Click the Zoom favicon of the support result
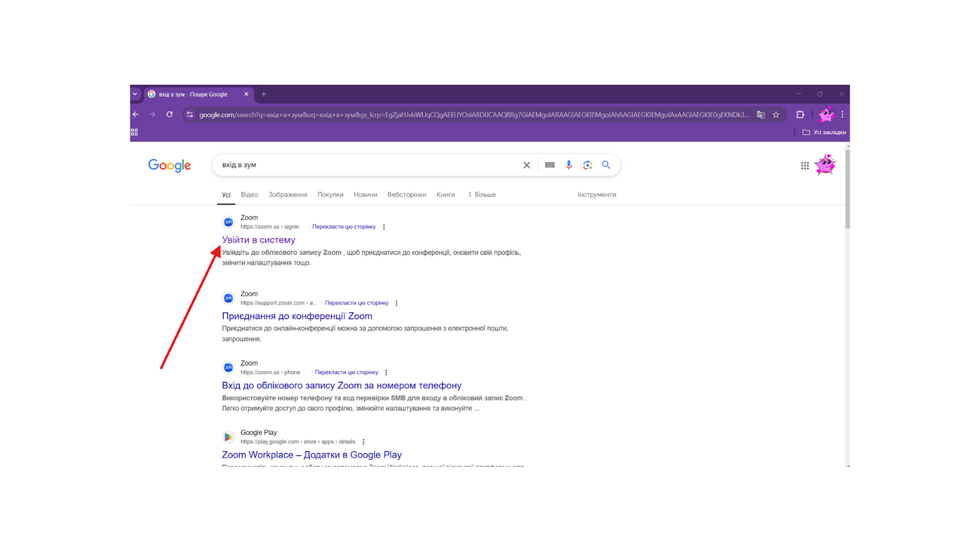 (228, 298)
